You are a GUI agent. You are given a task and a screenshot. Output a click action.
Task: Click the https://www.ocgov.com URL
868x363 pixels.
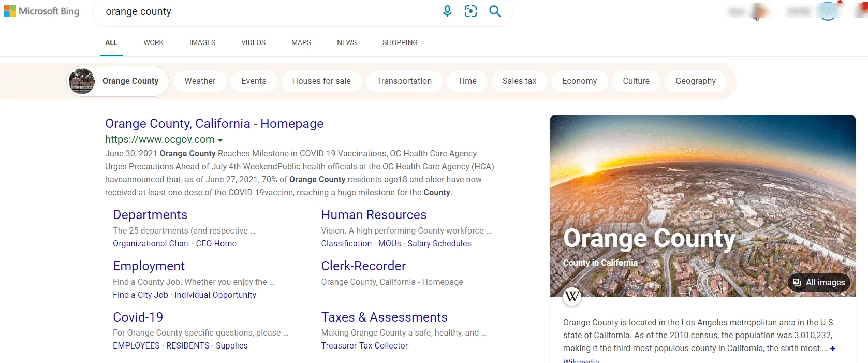(x=159, y=139)
